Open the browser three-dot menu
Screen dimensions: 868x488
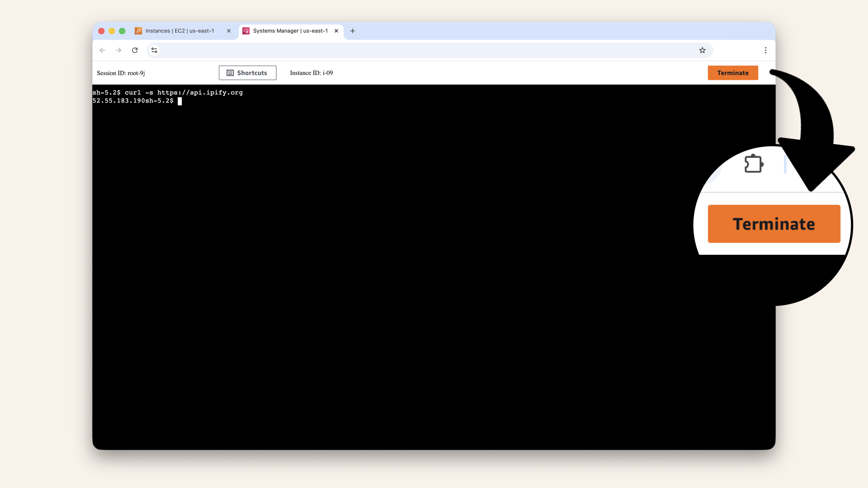pyautogui.click(x=765, y=50)
